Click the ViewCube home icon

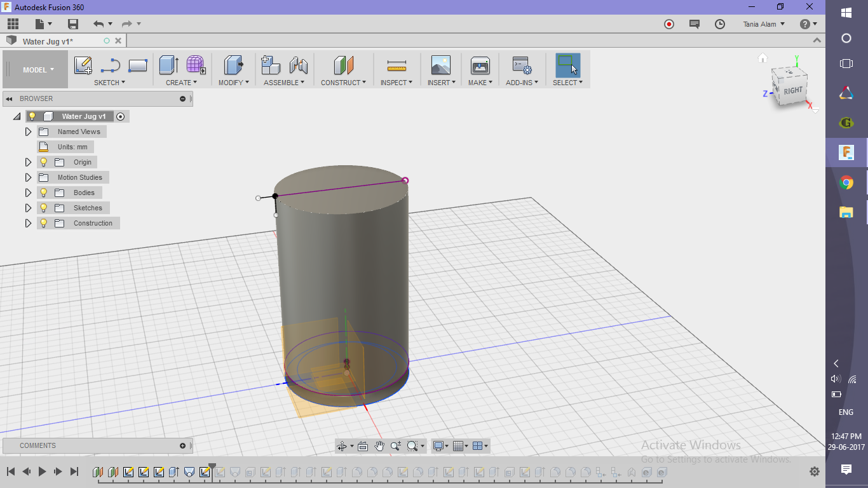click(763, 58)
